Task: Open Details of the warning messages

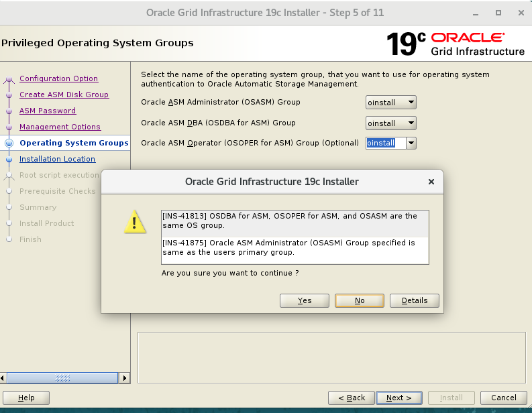Action: (x=415, y=300)
